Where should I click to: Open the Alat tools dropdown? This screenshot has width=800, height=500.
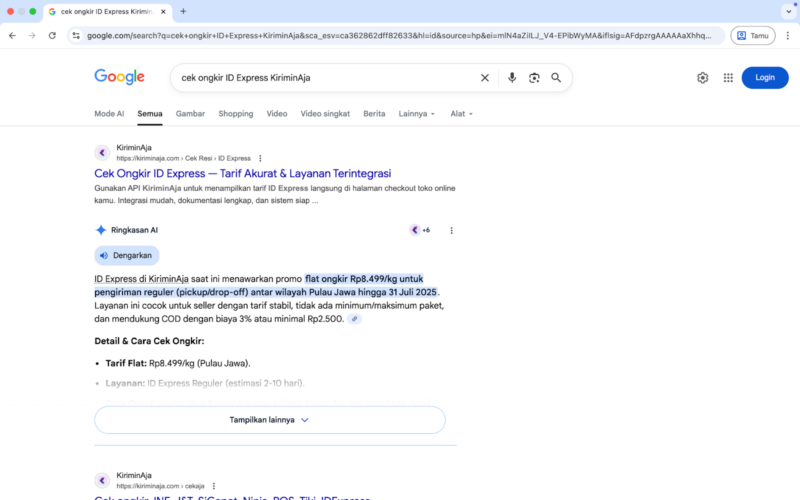(x=461, y=114)
